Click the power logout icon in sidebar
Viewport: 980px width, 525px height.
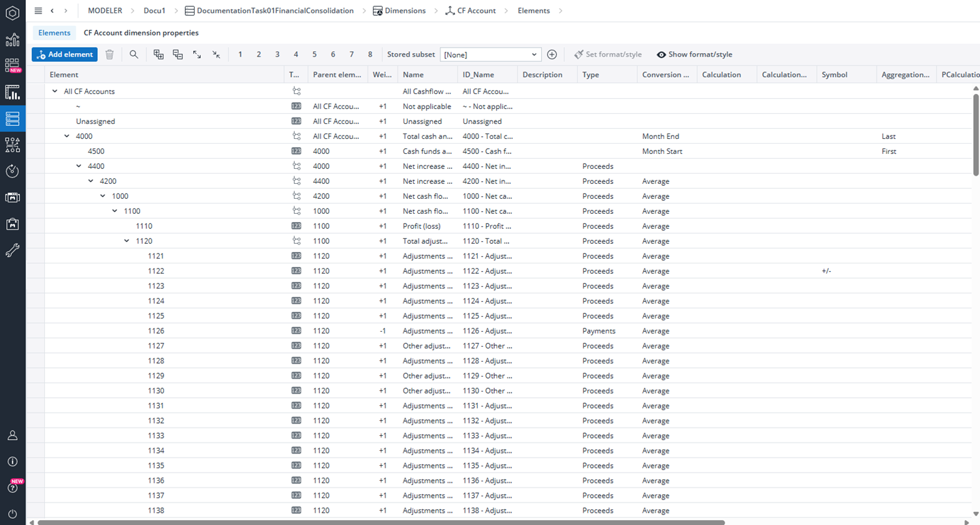tap(12, 514)
